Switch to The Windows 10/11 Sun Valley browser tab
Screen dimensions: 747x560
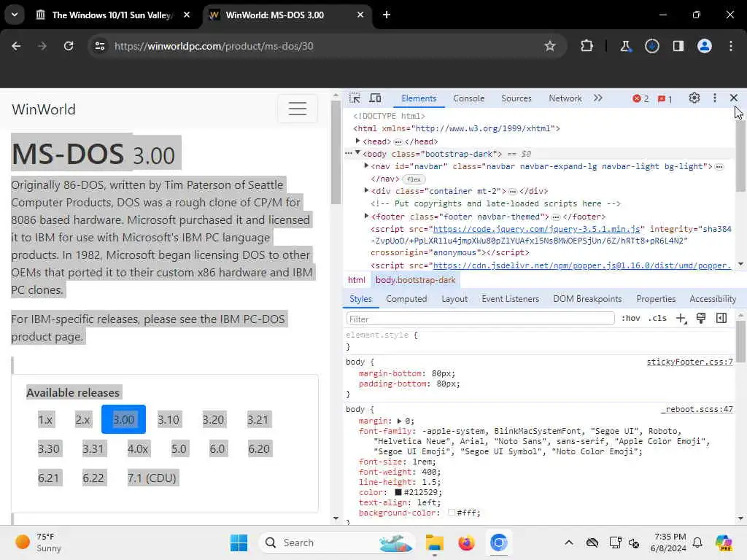tap(112, 15)
